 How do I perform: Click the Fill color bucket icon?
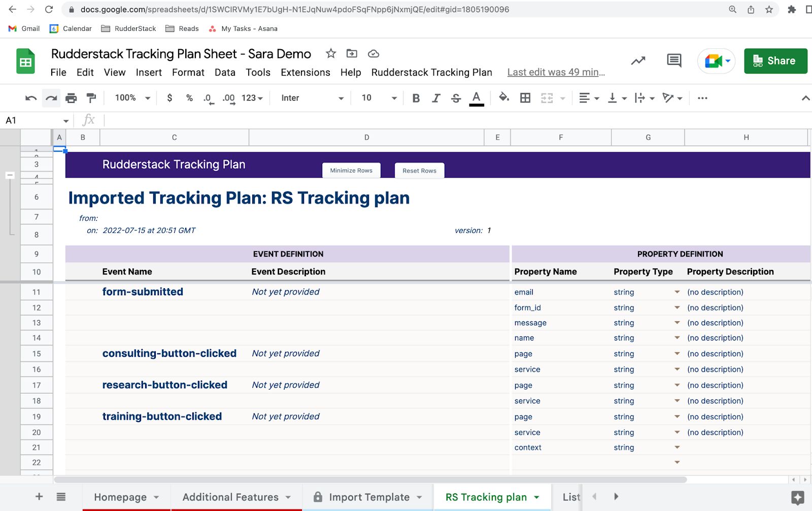pyautogui.click(x=503, y=97)
